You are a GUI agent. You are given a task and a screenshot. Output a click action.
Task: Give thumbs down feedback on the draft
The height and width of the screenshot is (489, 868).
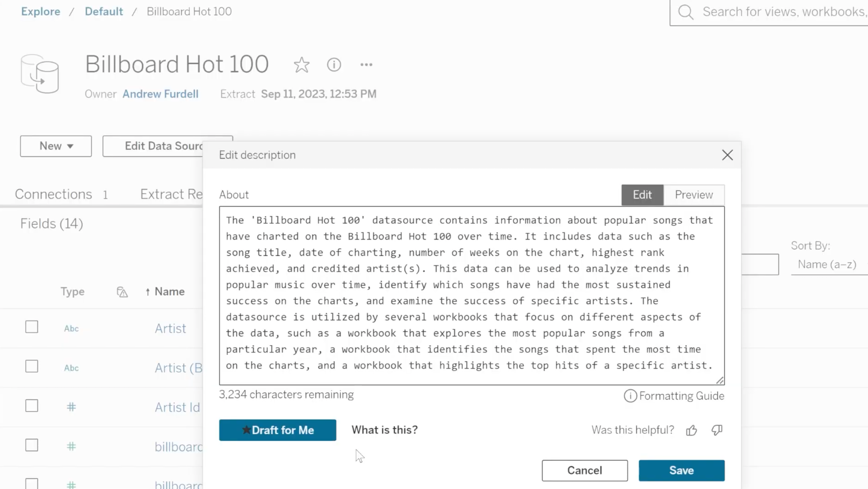tap(716, 430)
